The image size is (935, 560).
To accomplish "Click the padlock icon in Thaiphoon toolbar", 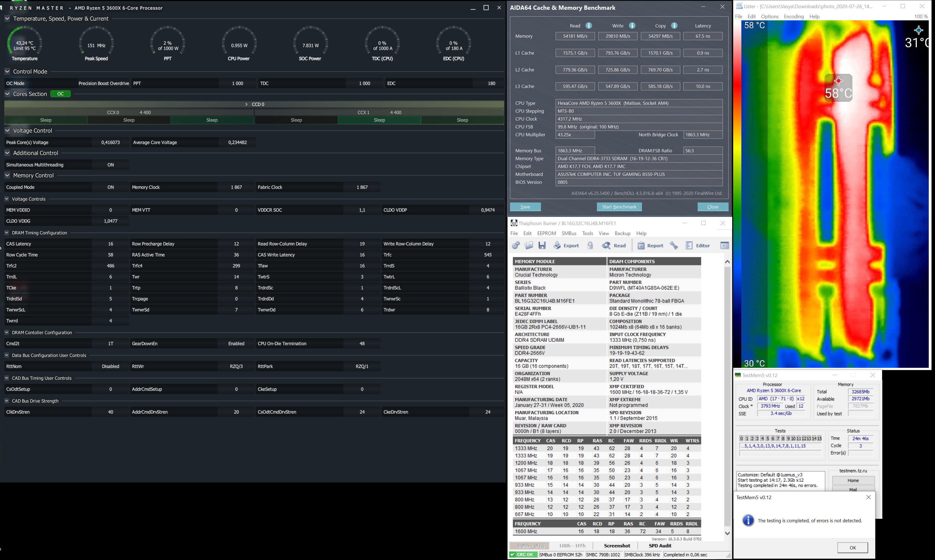I will pyautogui.click(x=590, y=246).
